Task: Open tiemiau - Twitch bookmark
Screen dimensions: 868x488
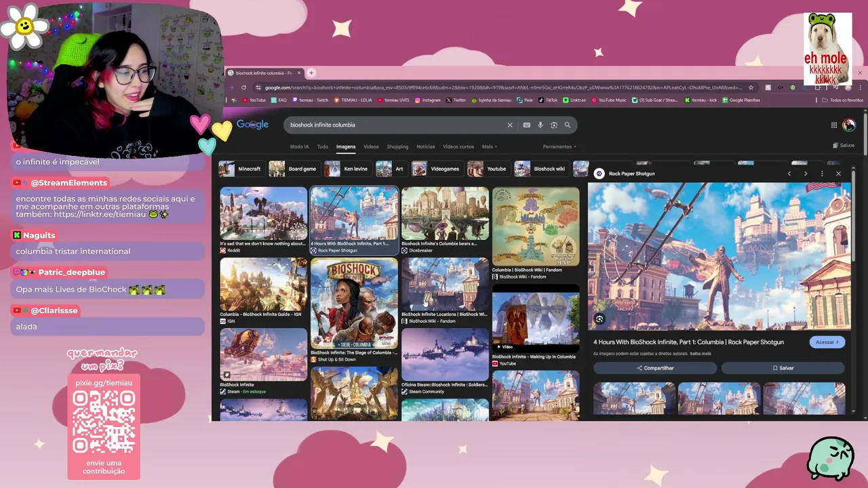Action: tap(311, 100)
